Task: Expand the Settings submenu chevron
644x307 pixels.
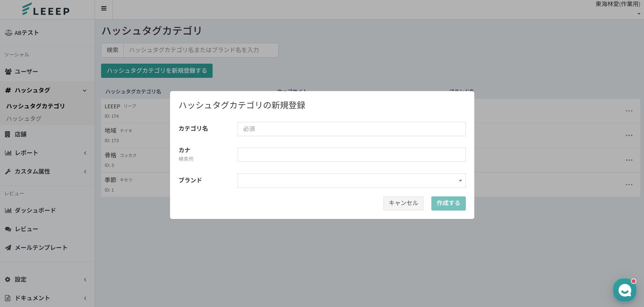Action: 85,280
